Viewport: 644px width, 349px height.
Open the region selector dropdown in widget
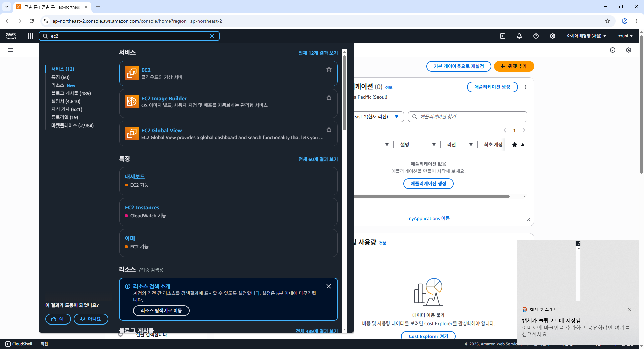click(x=378, y=117)
